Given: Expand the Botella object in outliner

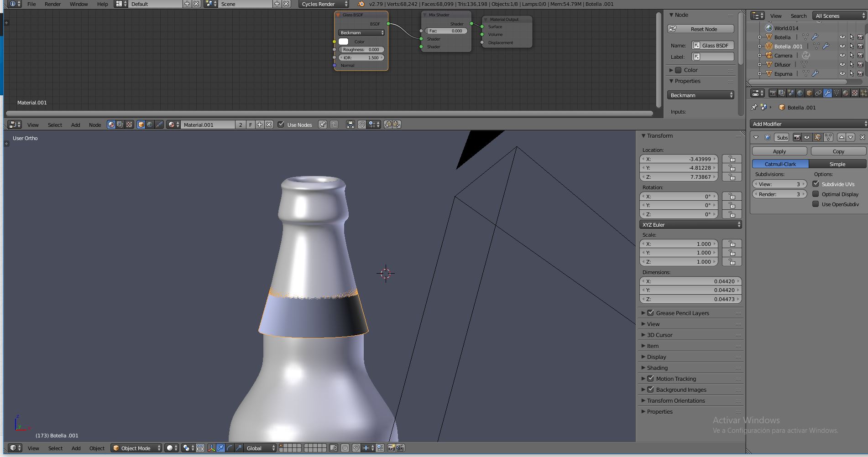Looking at the screenshot, I should (x=760, y=37).
